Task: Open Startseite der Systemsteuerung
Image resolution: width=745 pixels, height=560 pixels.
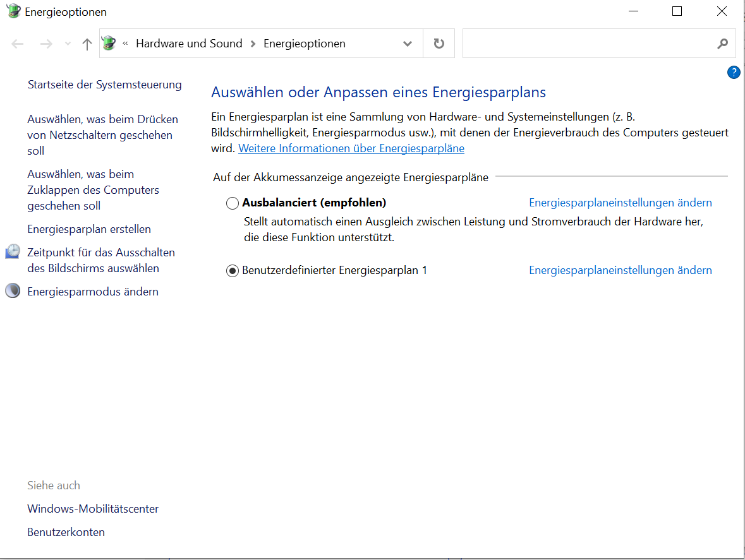Action: point(104,85)
